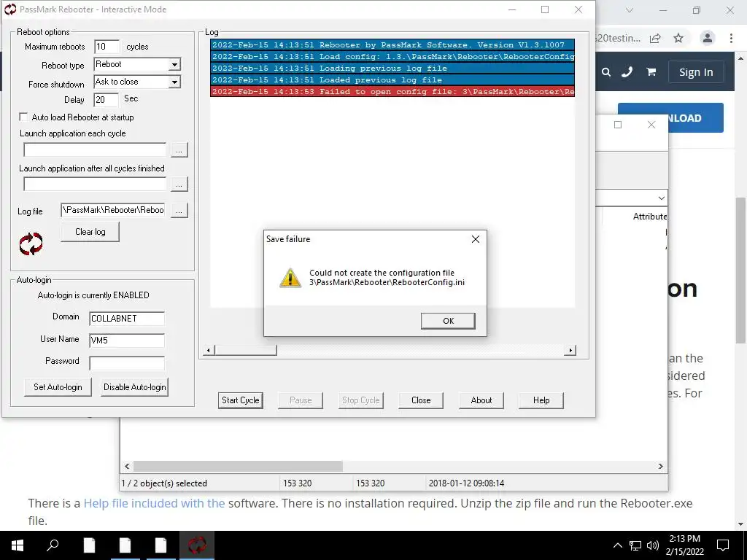Click the Log file path field
The width and height of the screenshot is (747, 560).
pyautogui.click(x=113, y=210)
